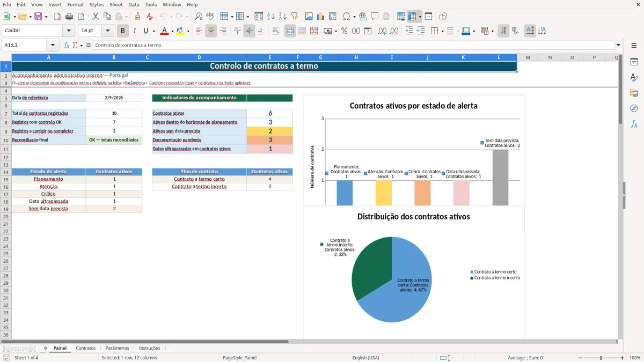Click Add Decimal Place icon
This screenshot has width=644, height=362.
coord(382,31)
